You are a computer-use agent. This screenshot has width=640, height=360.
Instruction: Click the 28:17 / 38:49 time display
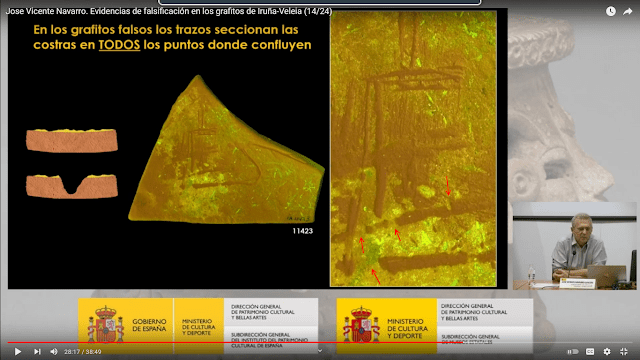(82, 351)
